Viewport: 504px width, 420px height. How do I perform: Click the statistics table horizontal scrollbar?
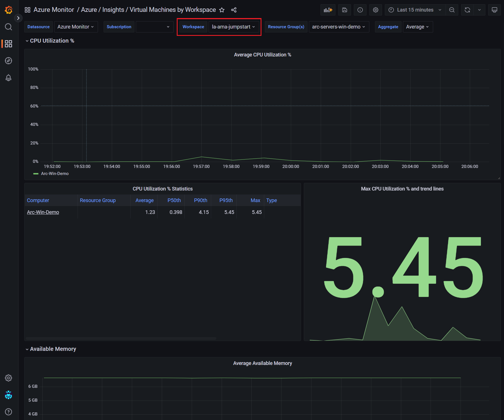[121, 338]
